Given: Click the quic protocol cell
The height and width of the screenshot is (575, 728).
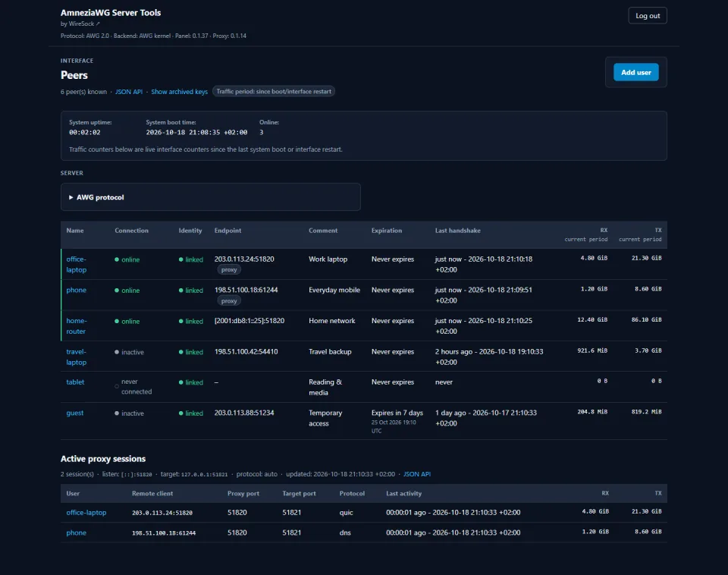Looking at the screenshot, I should 347,512.
